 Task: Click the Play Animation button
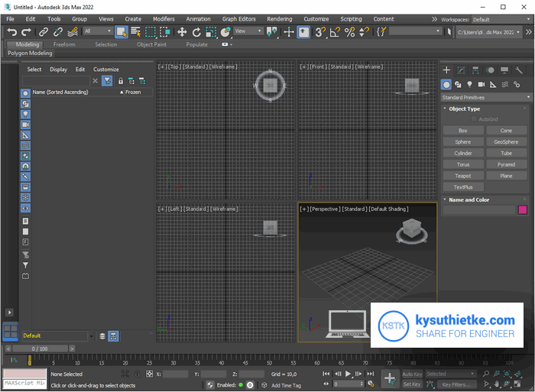[348, 374]
